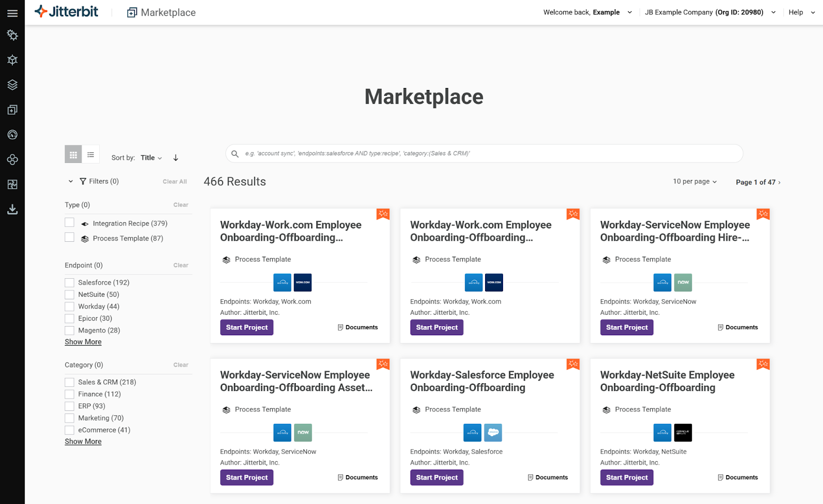Screen dimensions: 823x504
Task: Click the 'now' logo on ServiceNow Hire card
Action: click(x=683, y=282)
